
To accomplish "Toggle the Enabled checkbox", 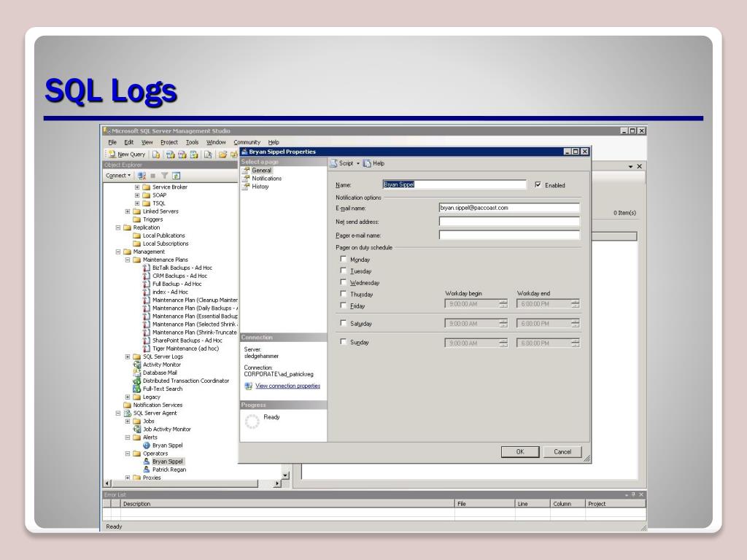I will click(x=538, y=184).
